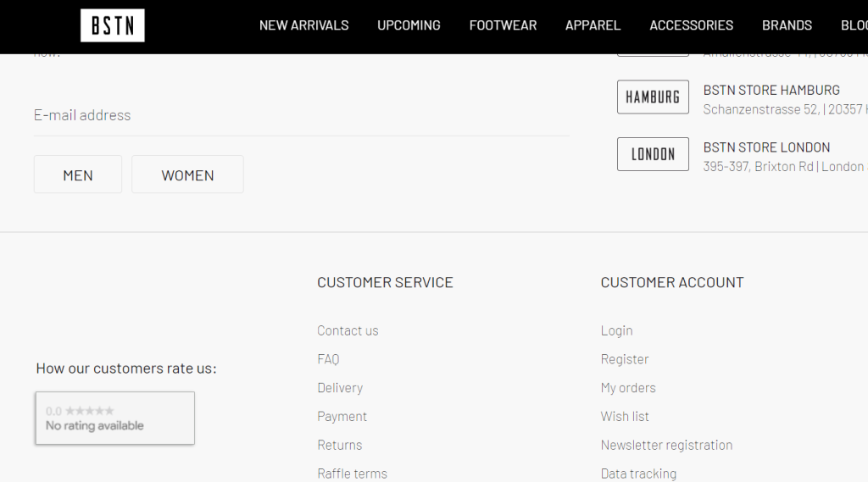Image resolution: width=868 pixels, height=482 pixels.
Task: Expand the Footwear navigation menu
Action: pyautogui.click(x=503, y=25)
